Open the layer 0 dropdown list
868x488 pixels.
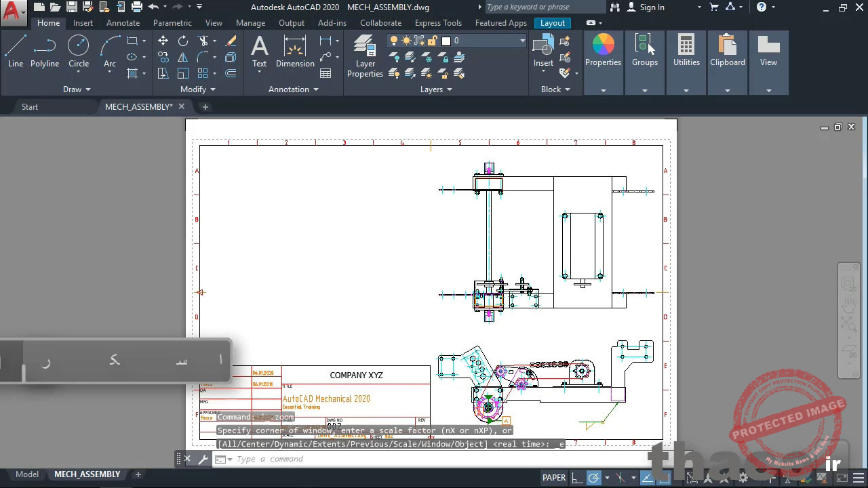pos(522,41)
